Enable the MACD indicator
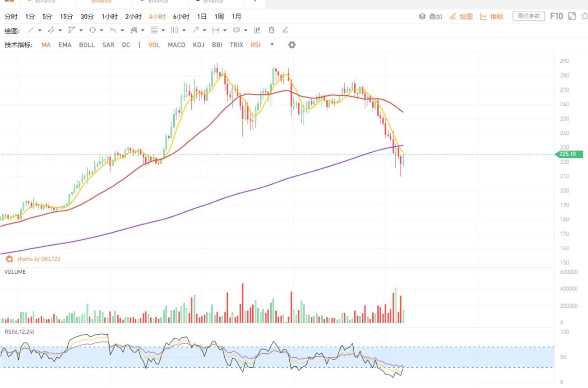The width and height of the screenshot is (588, 388). (x=176, y=45)
